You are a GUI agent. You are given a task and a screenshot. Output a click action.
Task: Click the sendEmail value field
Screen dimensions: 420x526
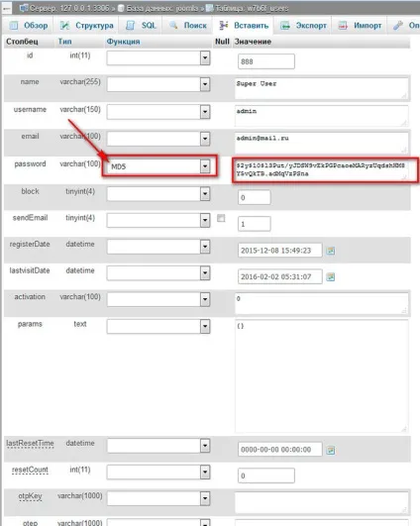point(254,224)
